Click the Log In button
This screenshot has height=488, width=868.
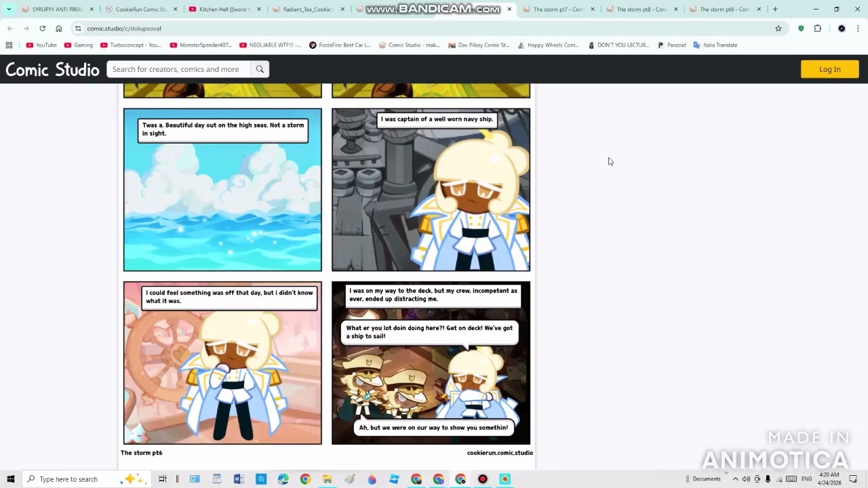point(830,69)
